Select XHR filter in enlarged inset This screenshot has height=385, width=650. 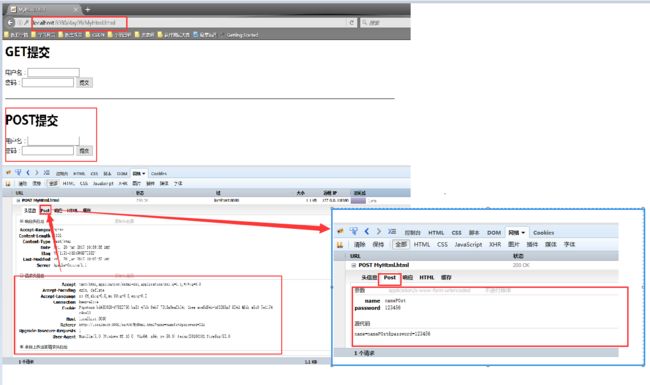[495, 245]
